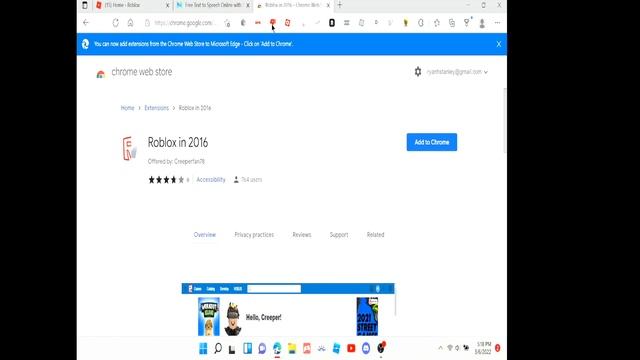Select the Reviews tab
Screen dimensions: 640x360
[302, 235]
